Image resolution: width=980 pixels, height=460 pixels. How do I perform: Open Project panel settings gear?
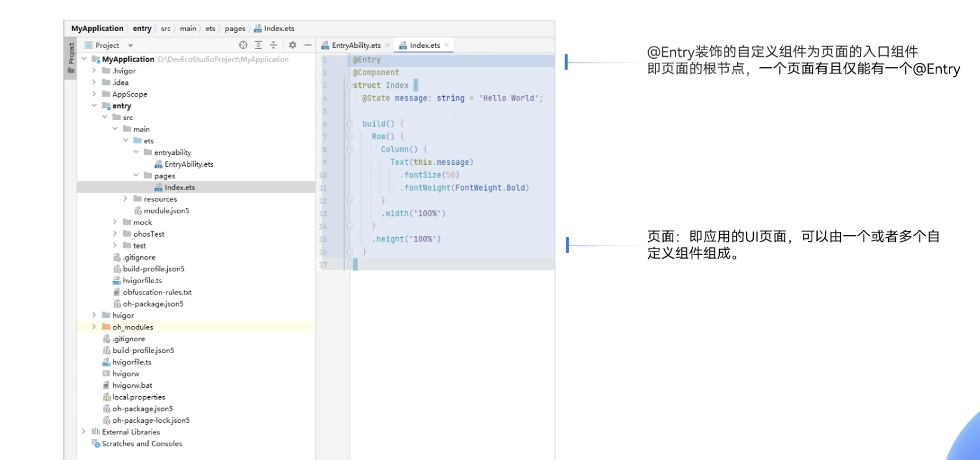(x=292, y=45)
